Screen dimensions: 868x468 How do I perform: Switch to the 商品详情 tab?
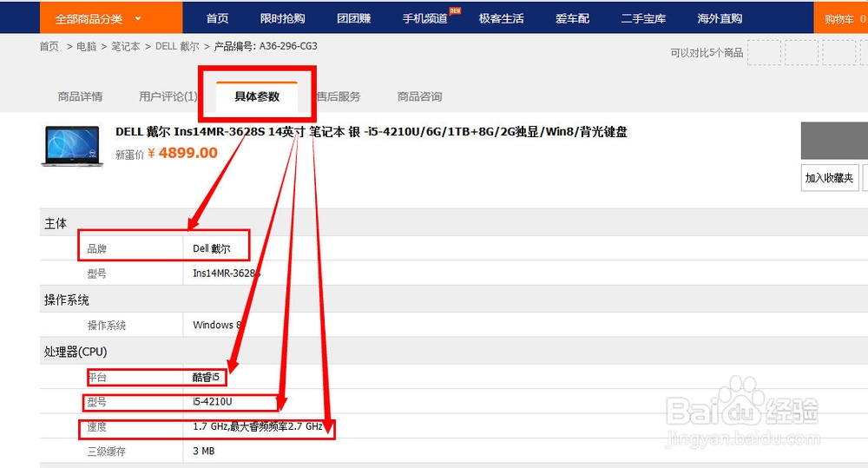click(x=80, y=96)
